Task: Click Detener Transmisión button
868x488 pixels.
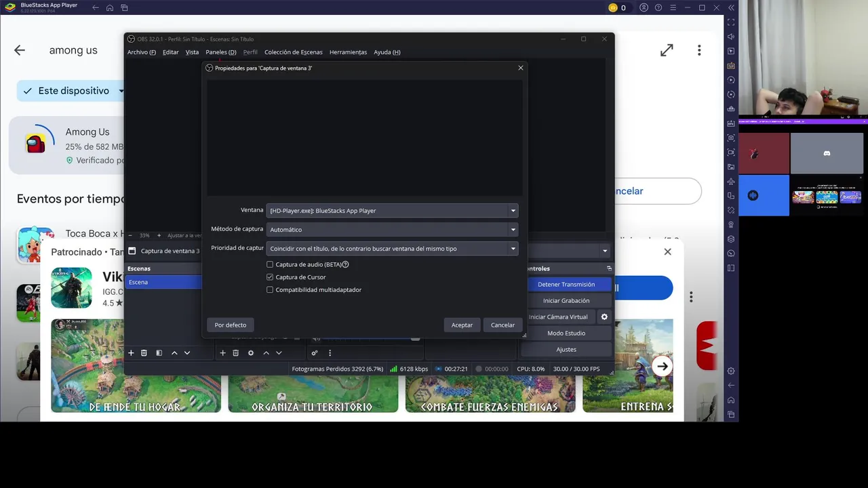Action: pyautogui.click(x=566, y=285)
